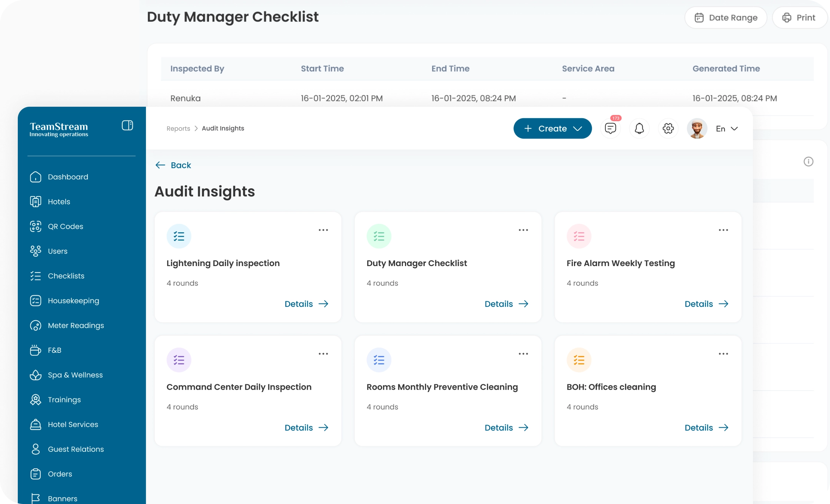Screen dimensions: 830x504
Task: Open options menu for Duty Manager Checklist card
Action: (x=523, y=230)
